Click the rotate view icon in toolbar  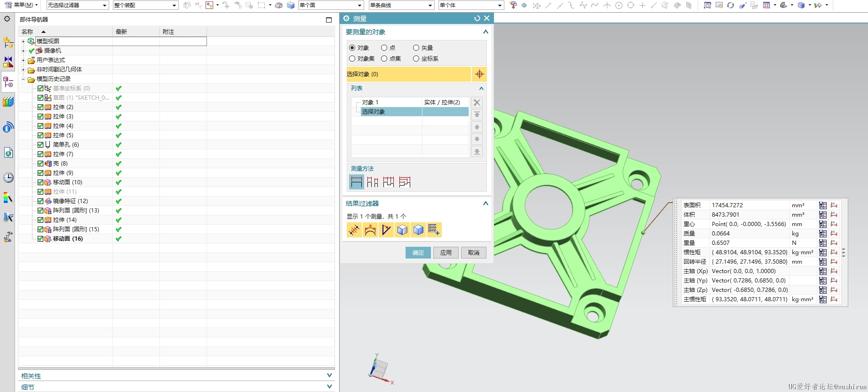pos(731,5)
